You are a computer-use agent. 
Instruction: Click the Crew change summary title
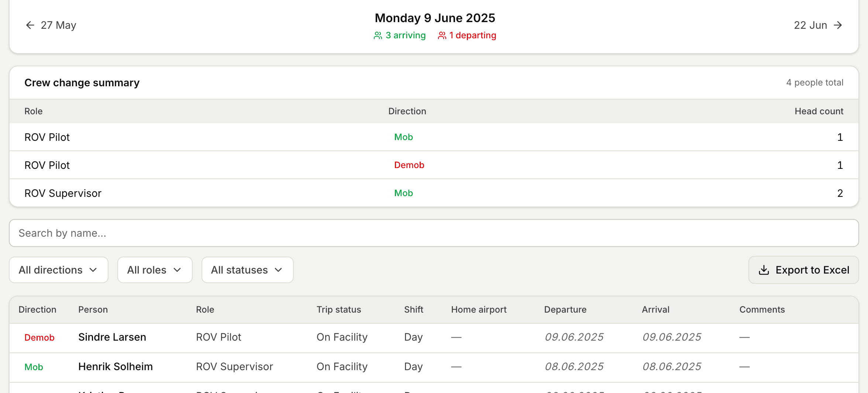82,83
